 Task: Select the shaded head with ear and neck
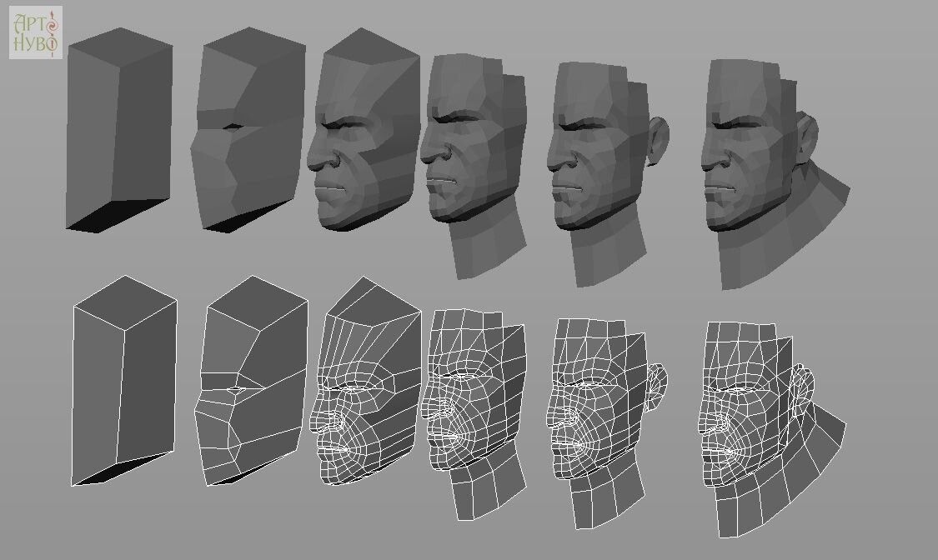(608, 174)
